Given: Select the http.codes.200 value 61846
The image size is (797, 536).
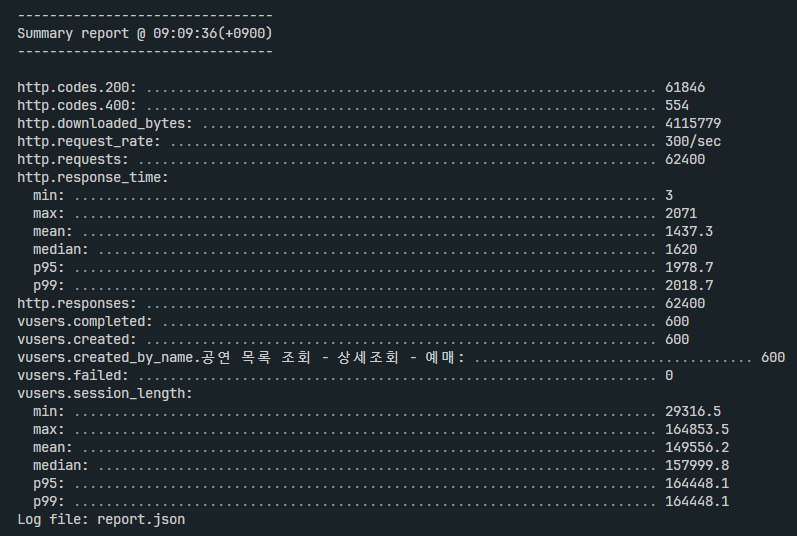Looking at the screenshot, I should (685, 87).
